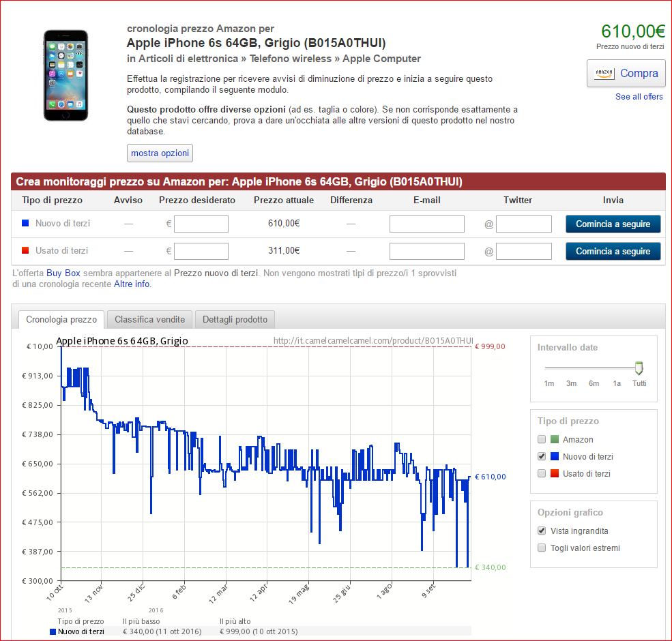Click Twitter field in Usato di terzi row
The image size is (672, 641).
pyautogui.click(x=523, y=251)
